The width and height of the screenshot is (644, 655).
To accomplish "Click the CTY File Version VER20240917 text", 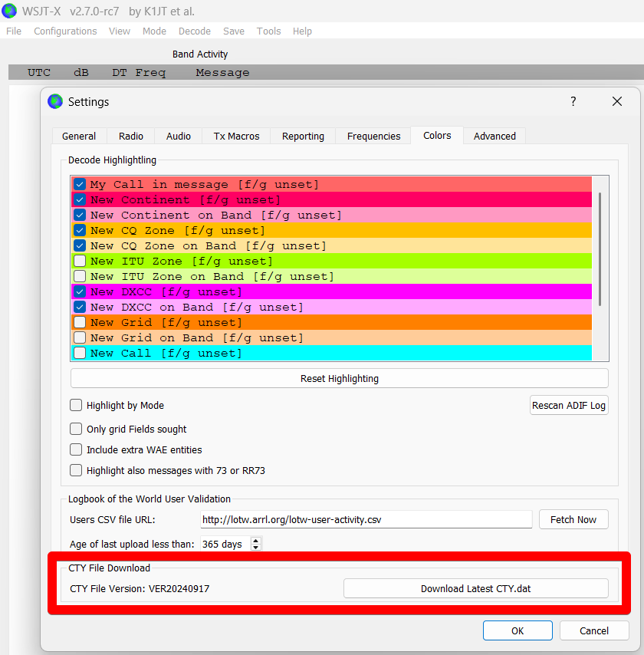I will pyautogui.click(x=140, y=588).
